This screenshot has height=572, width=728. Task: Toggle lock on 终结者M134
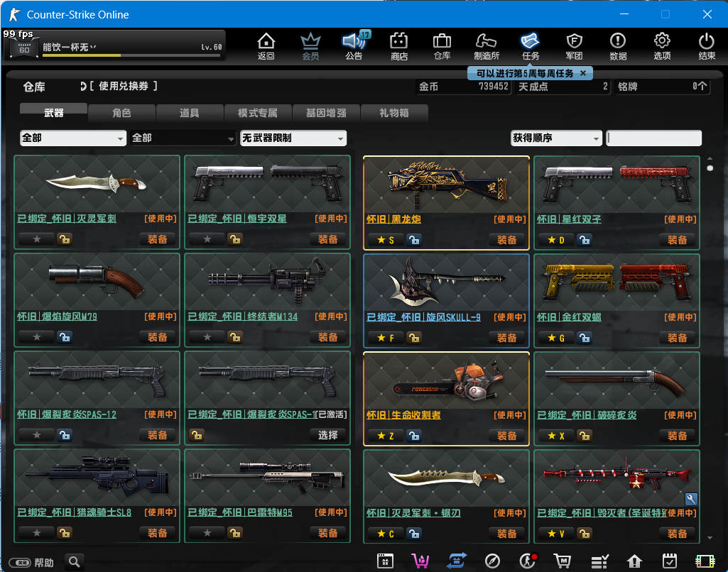click(235, 337)
